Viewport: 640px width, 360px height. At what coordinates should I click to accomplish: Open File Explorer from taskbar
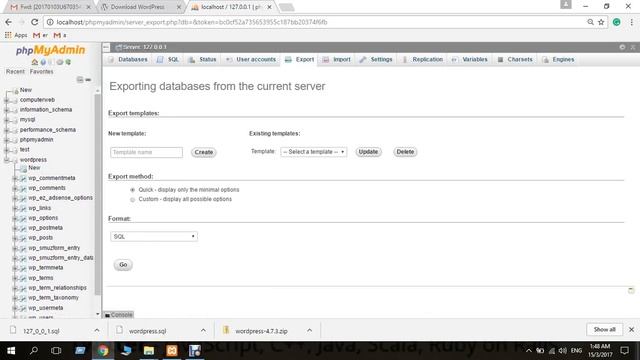click(149, 351)
